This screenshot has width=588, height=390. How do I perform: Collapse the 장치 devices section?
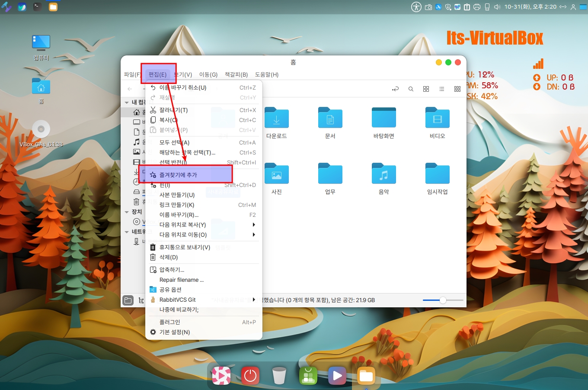[x=127, y=212]
